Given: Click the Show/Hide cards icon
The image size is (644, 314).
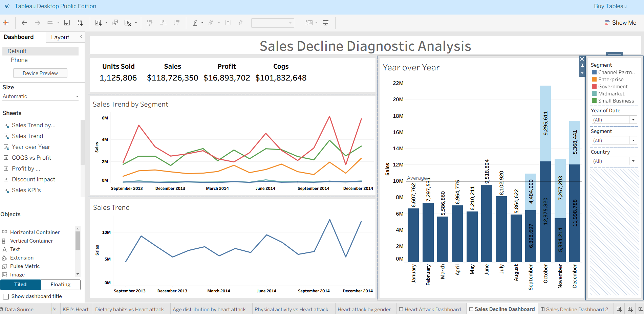Looking at the screenshot, I should (309, 23).
